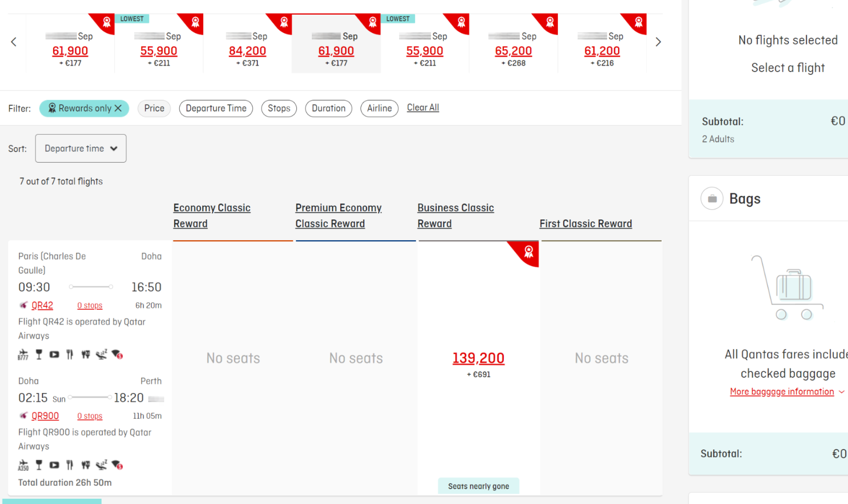Image resolution: width=848 pixels, height=504 pixels.
Task: Click the suitcase icon next to Bags
Action: click(712, 199)
